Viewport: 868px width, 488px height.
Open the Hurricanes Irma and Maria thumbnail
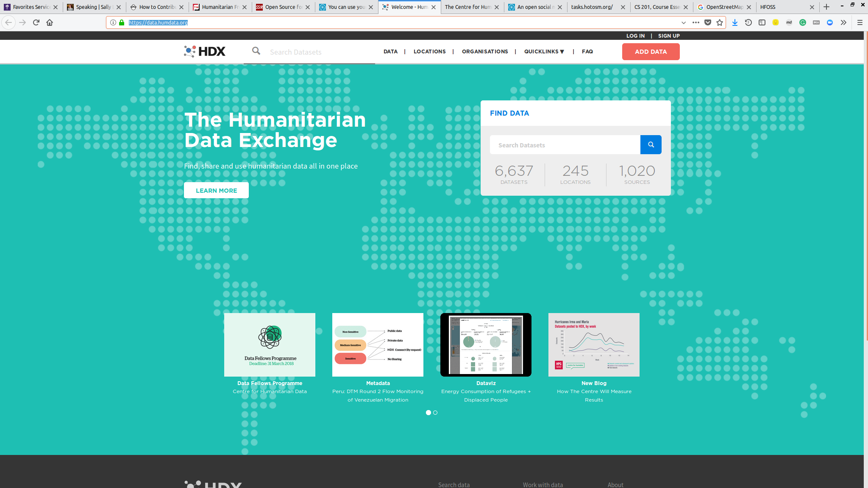[x=594, y=345]
